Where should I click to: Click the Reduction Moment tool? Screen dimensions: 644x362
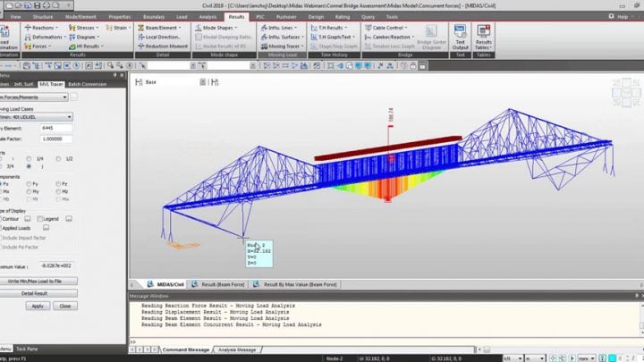coord(163,46)
